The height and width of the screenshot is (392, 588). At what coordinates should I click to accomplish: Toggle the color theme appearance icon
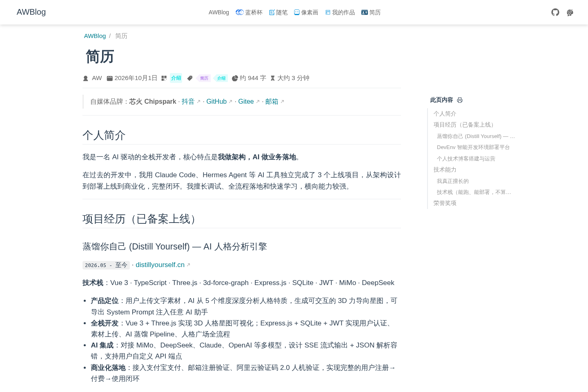click(x=570, y=12)
